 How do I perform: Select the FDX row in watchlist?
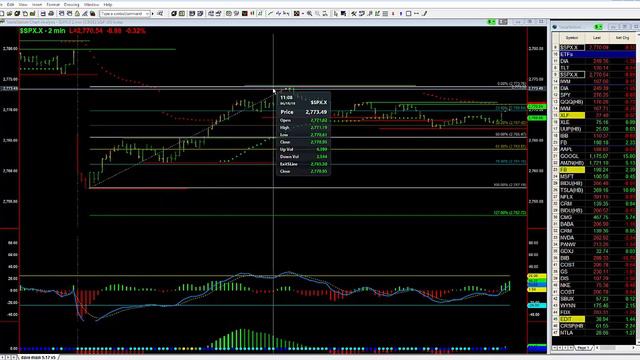click(x=595, y=312)
